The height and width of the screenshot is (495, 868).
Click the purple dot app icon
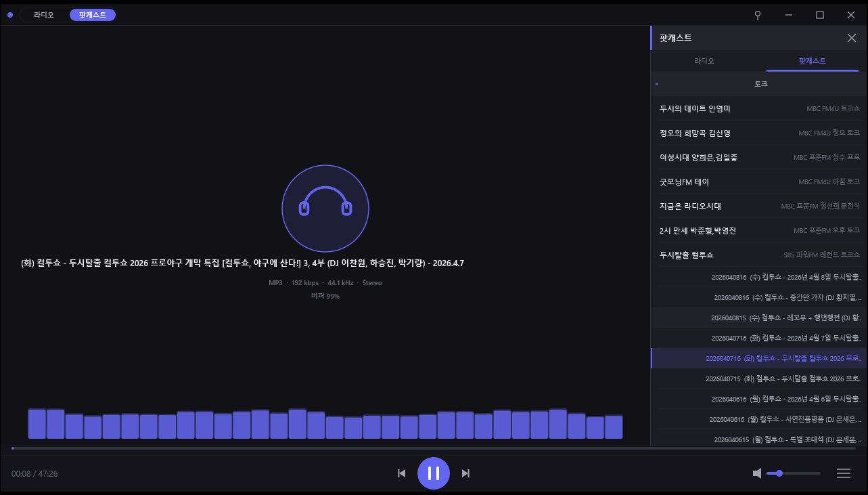point(10,15)
